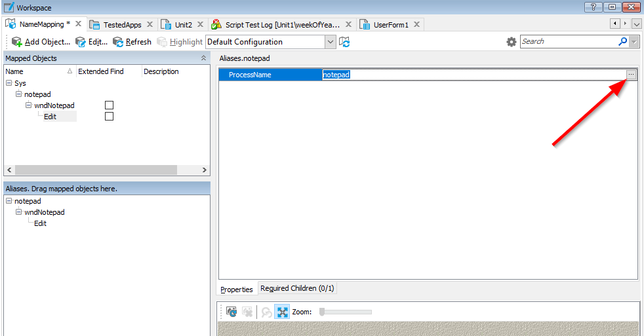Screen dimensions: 644x336
Task: Open the search options dropdown arrow
Action: coord(634,42)
